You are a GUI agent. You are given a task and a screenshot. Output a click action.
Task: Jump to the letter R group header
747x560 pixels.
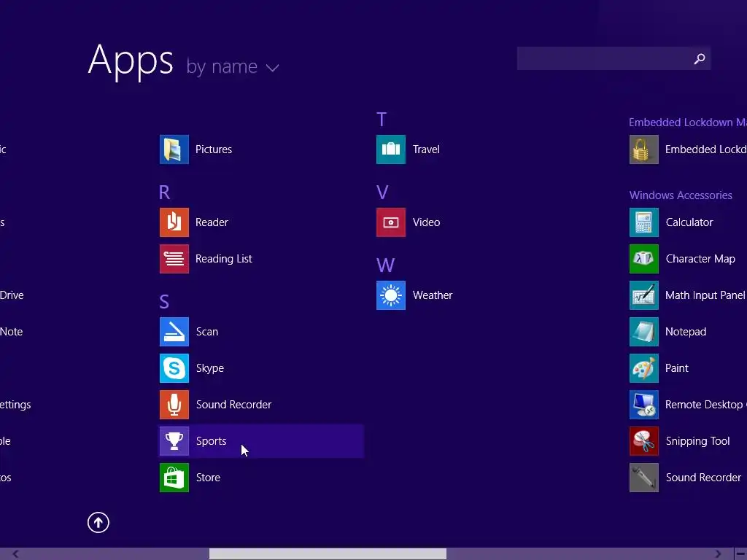coord(164,192)
